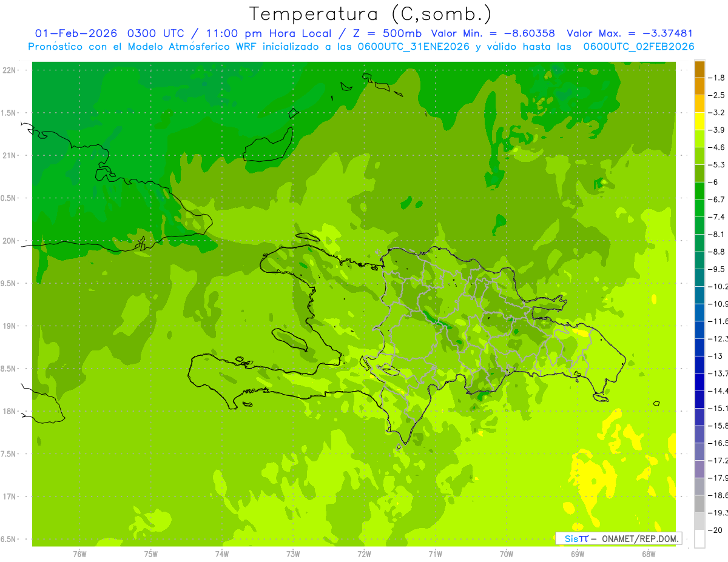Pick the dark blue swatch just below -13
This screenshot has height=562, width=728.
(699, 364)
